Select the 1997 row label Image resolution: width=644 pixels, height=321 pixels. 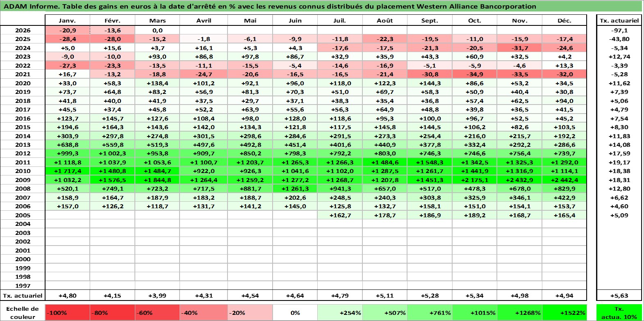pyautogui.click(x=23, y=286)
